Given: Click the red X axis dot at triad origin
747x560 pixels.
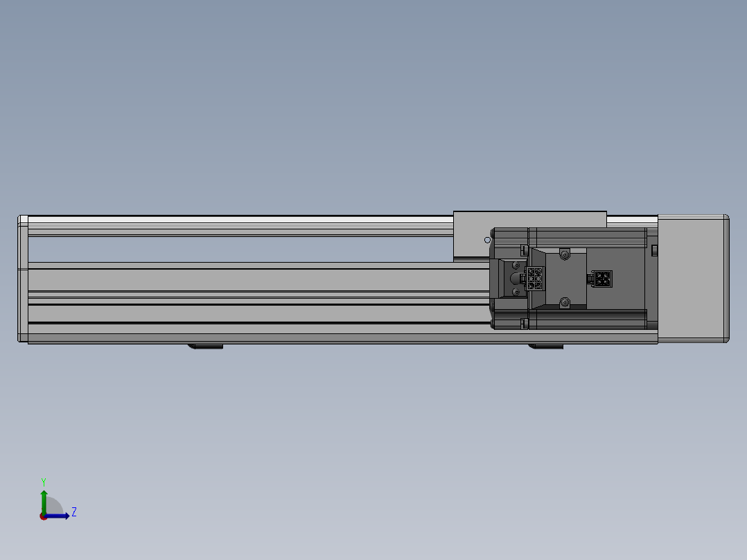Looking at the screenshot, I should pos(43,517).
